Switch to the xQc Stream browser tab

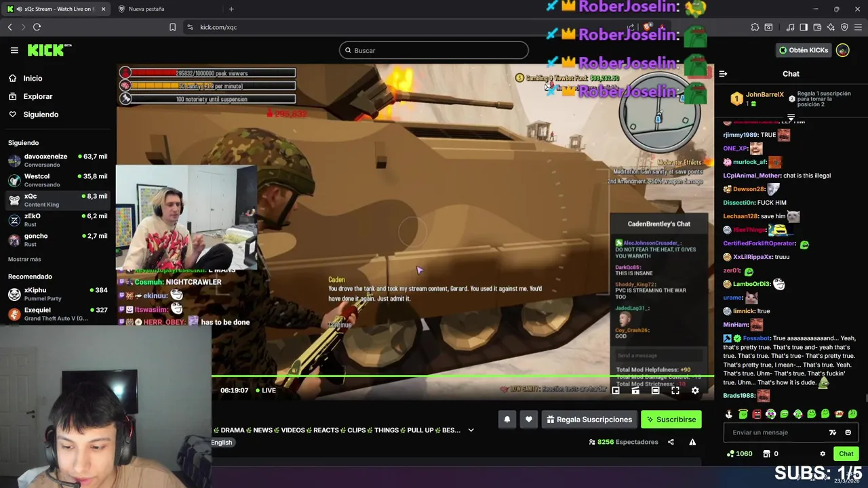click(x=56, y=9)
